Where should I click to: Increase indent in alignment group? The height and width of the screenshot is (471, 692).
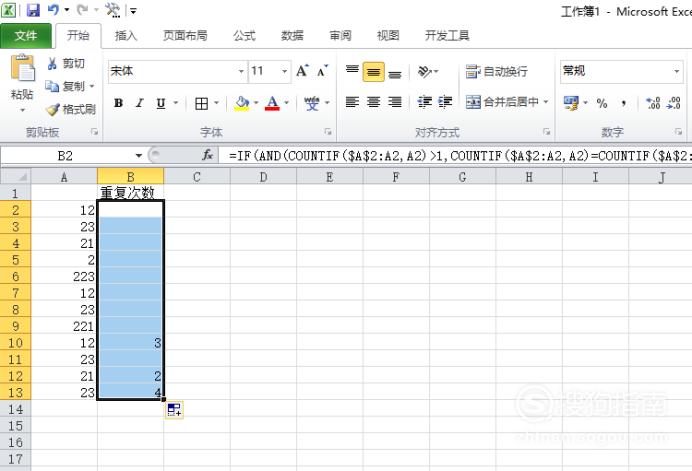pyautogui.click(x=445, y=102)
